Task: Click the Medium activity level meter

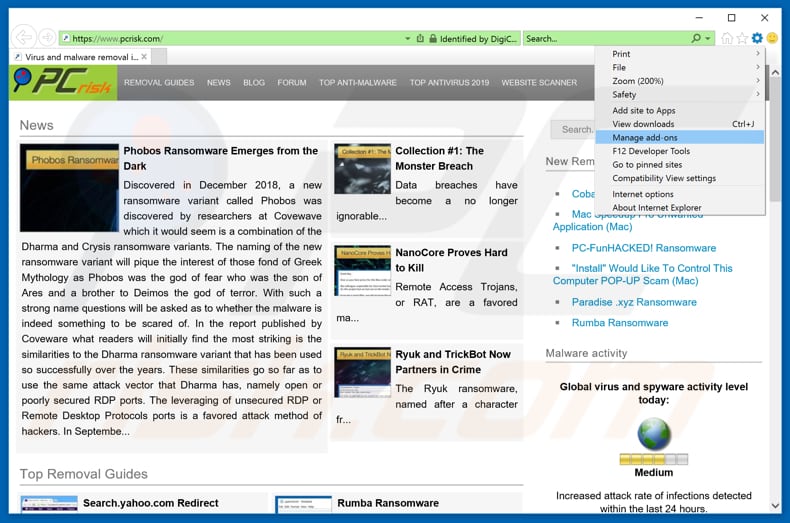Action: pyautogui.click(x=653, y=459)
